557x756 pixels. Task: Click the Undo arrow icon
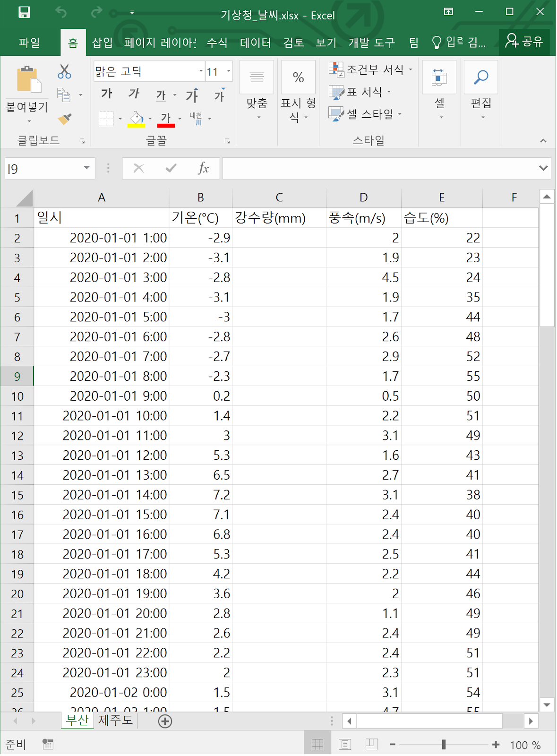(x=61, y=12)
